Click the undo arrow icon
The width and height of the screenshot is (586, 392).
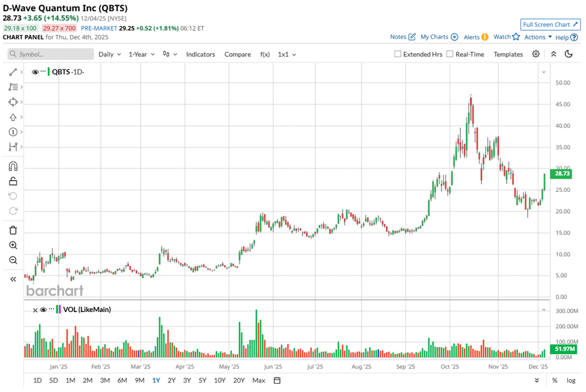[x=13, y=196]
